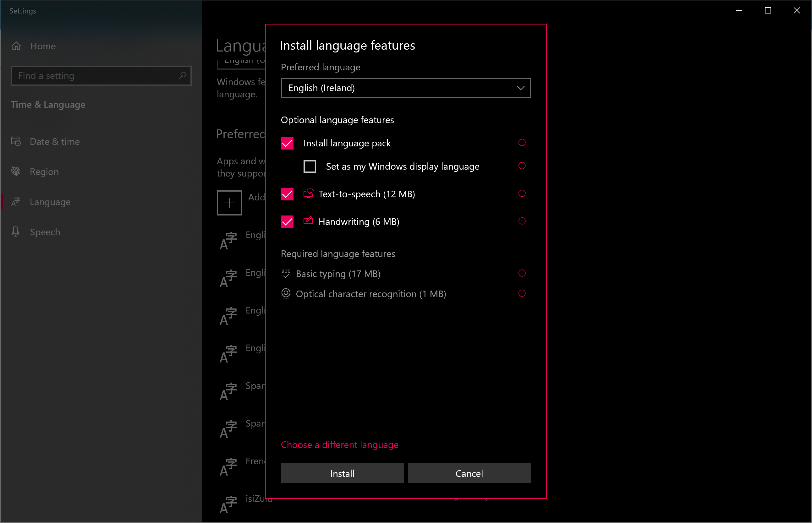Check Set as my Windows display language
Viewport: 812px width, 523px height.
click(x=310, y=166)
